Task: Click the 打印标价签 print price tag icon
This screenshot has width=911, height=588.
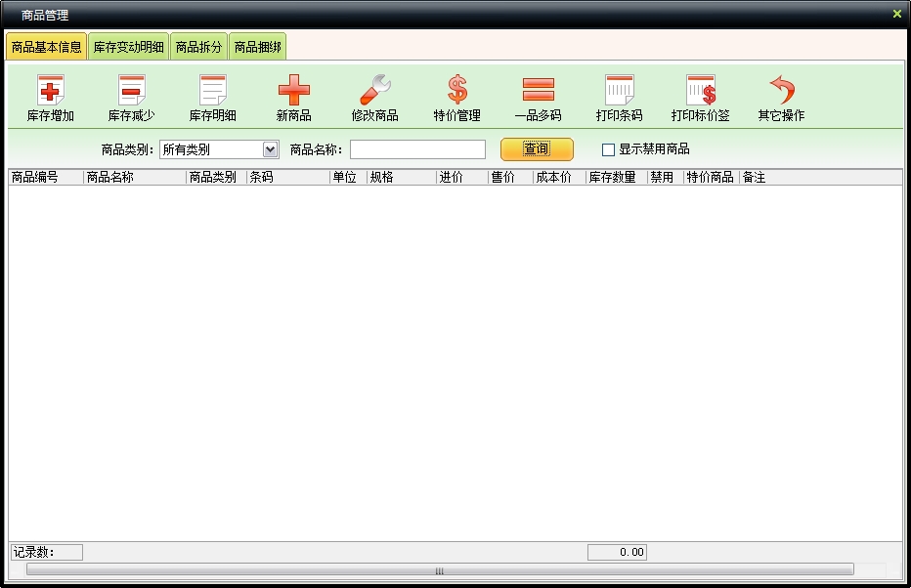Action: click(x=700, y=91)
